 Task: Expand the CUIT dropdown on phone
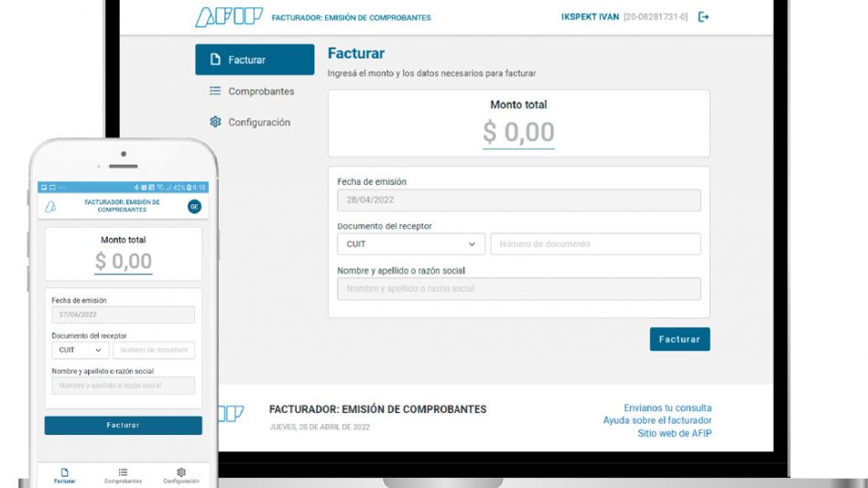coord(81,351)
